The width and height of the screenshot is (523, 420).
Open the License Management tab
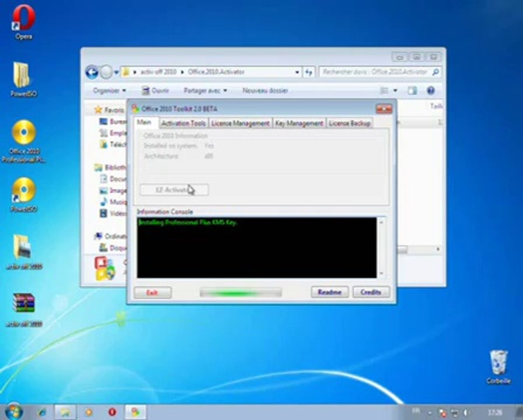tap(240, 123)
